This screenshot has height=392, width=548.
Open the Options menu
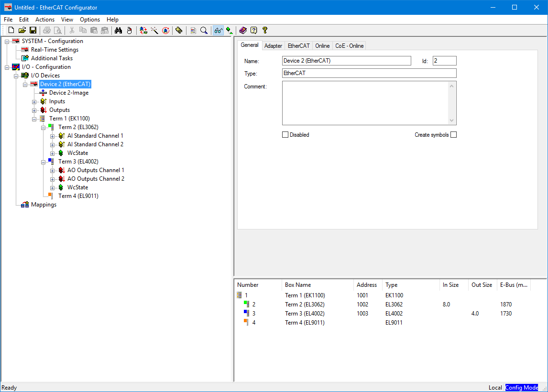click(90, 20)
